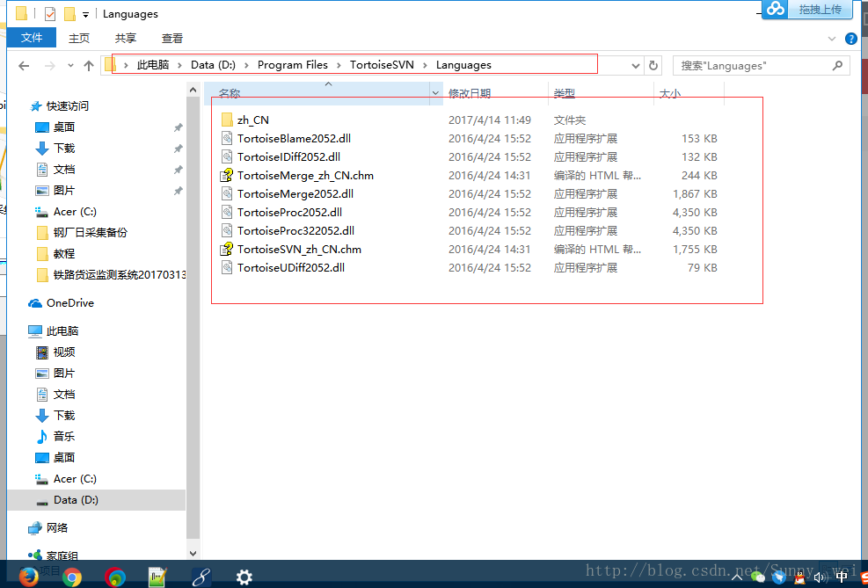This screenshot has width=868, height=588.
Task: Open the recent locations dropdown arrow
Action: pos(70,66)
